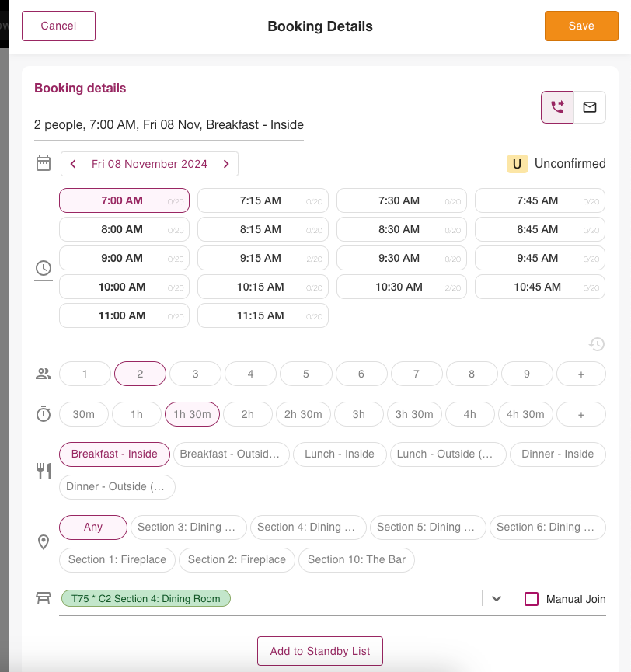Click the location pin section icon

click(44, 542)
